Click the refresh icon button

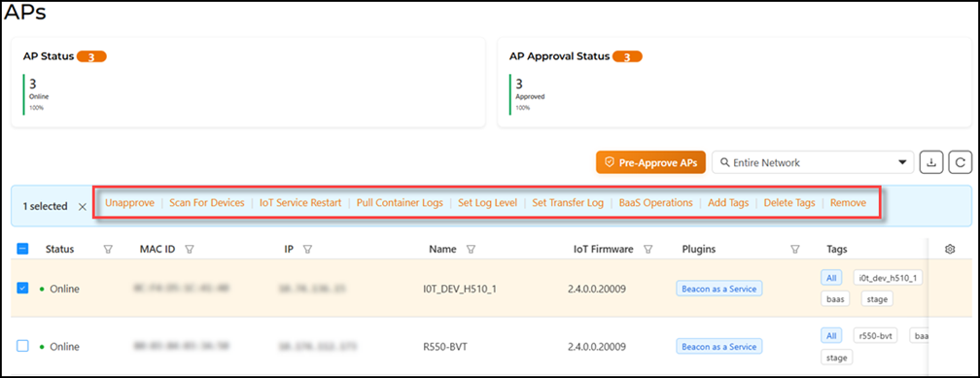pyautogui.click(x=960, y=162)
